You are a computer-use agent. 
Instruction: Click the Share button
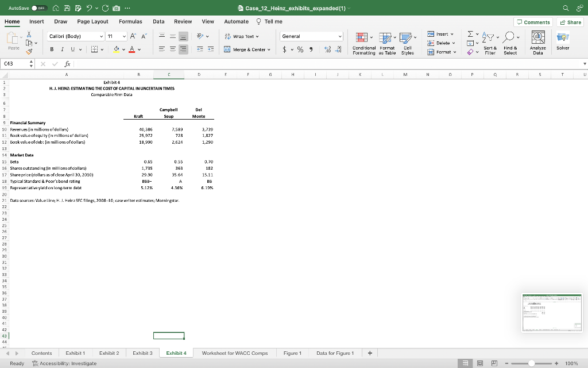pyautogui.click(x=570, y=22)
